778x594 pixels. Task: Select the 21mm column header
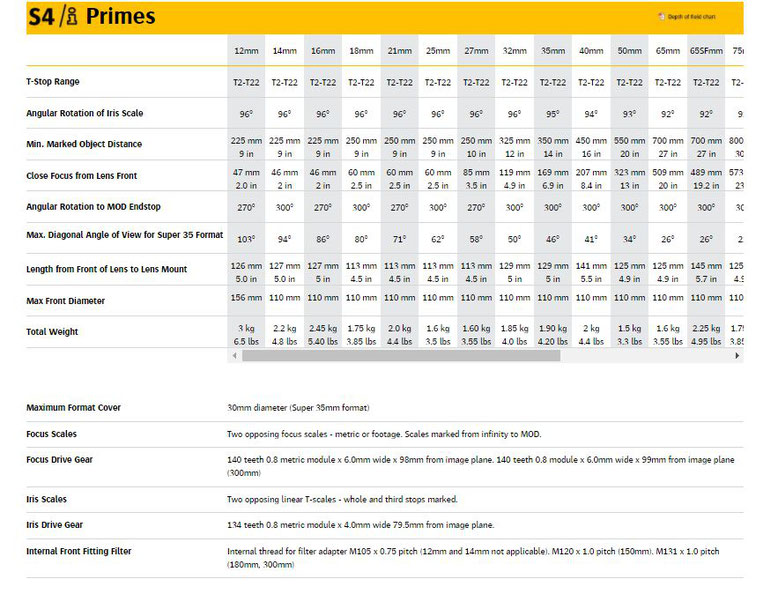click(399, 51)
